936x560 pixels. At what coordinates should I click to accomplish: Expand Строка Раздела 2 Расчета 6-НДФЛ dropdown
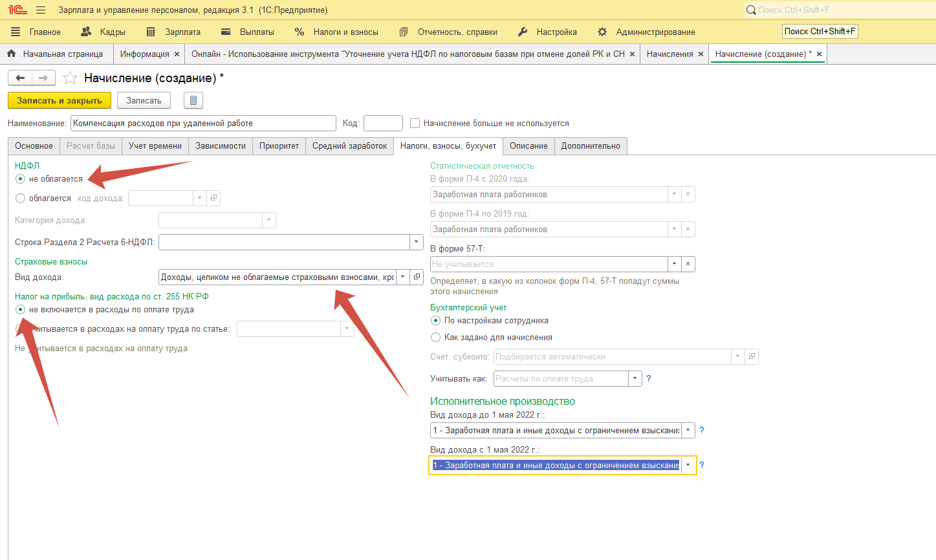(x=416, y=242)
